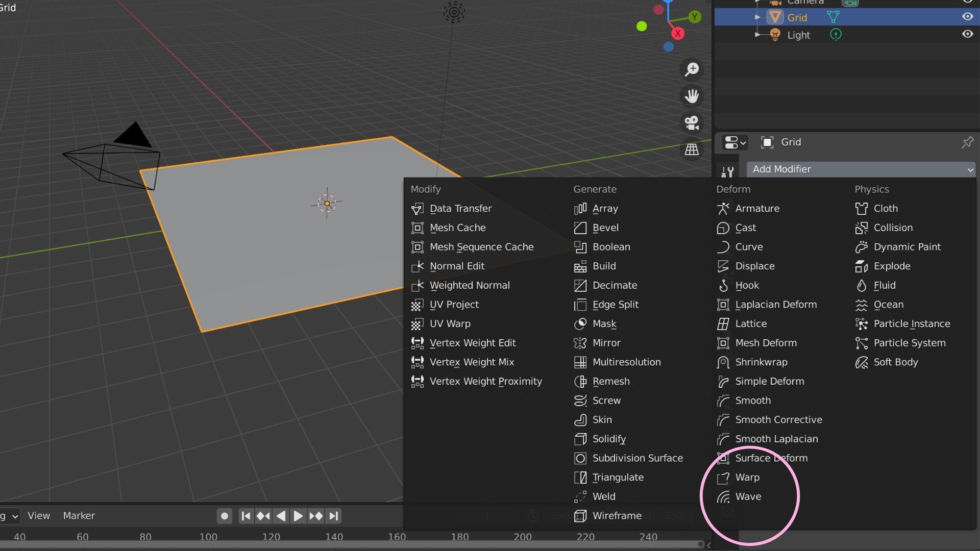980x551 pixels.
Task: Open the Add Modifier dropdown
Action: click(x=861, y=169)
